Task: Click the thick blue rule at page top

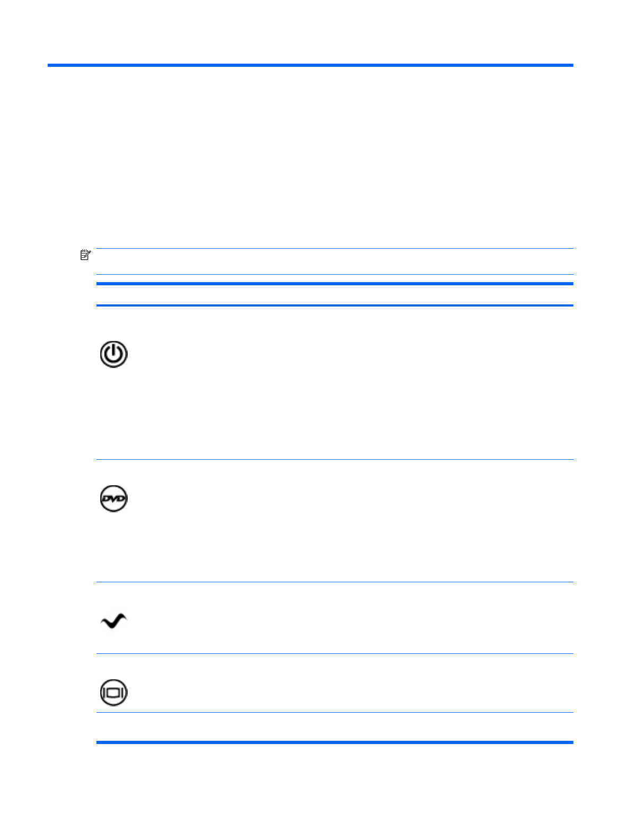Action: point(310,65)
